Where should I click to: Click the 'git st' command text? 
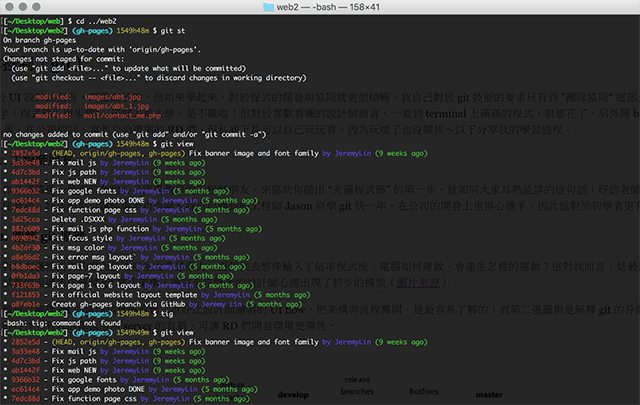[x=173, y=31]
